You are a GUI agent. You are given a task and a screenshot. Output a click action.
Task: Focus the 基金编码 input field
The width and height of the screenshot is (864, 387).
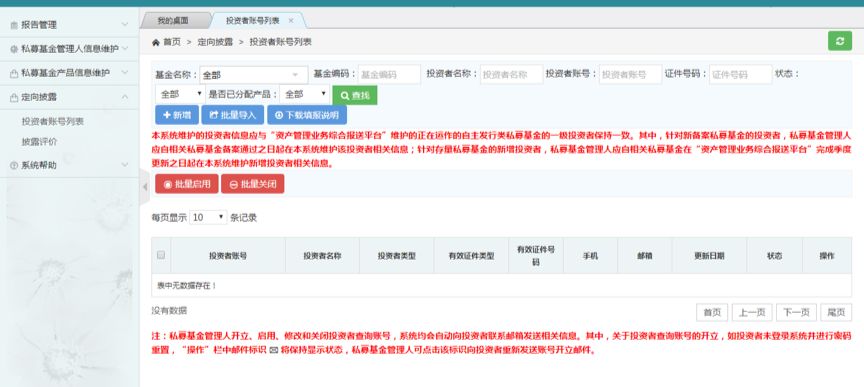point(389,74)
